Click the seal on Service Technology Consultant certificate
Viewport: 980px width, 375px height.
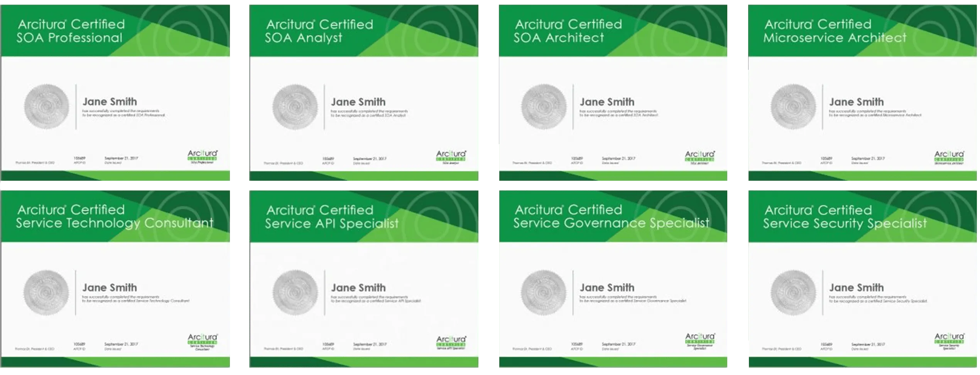click(x=46, y=293)
